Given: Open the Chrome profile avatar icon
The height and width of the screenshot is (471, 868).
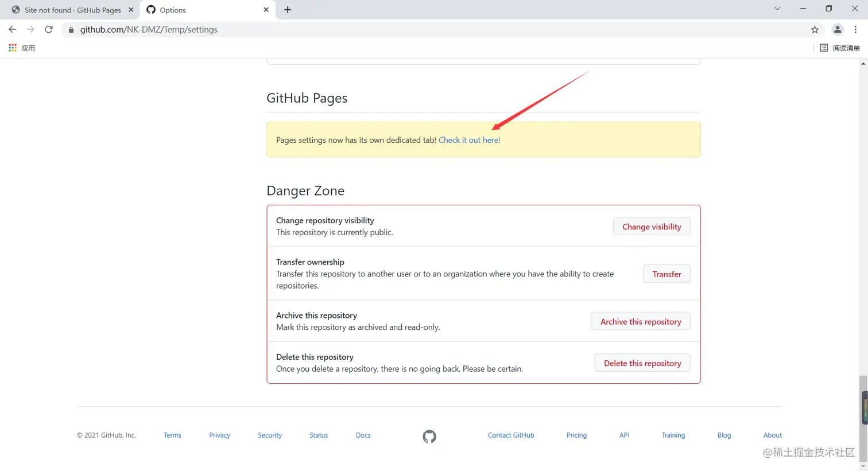Looking at the screenshot, I should [x=838, y=30].
